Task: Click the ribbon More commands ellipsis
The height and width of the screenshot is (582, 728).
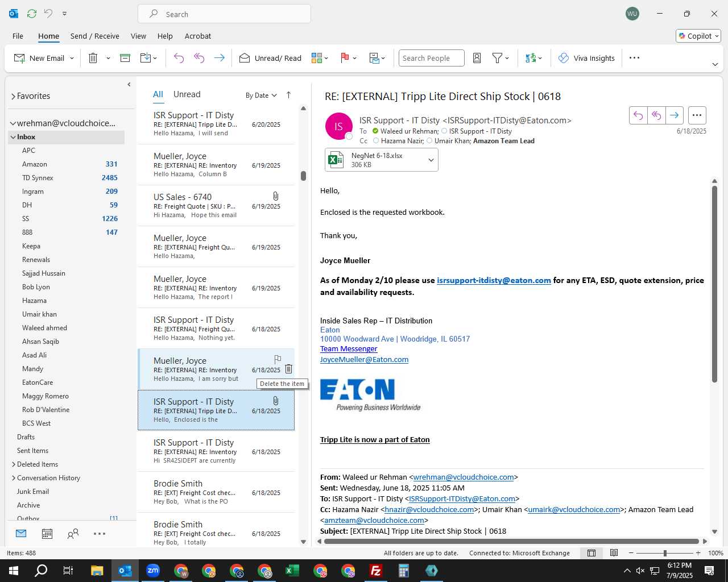Action: (x=635, y=58)
